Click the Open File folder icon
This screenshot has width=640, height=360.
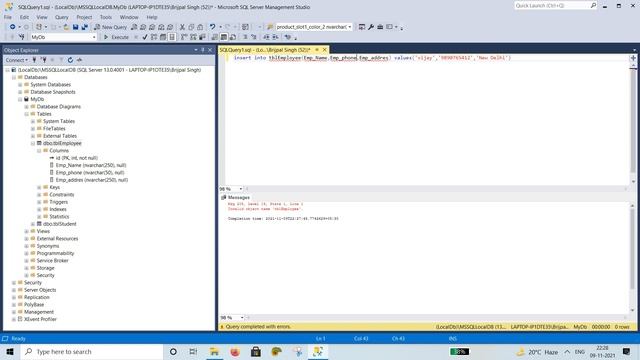66,27
